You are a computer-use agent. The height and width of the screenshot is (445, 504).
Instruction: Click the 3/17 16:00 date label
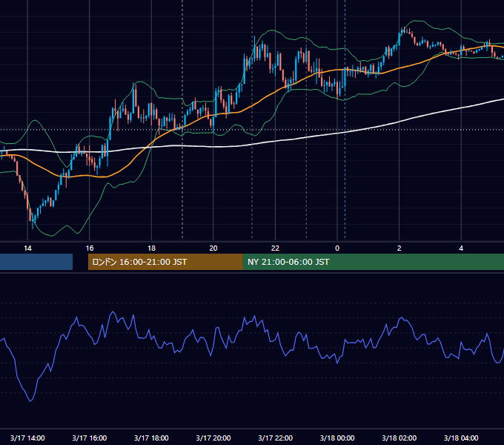tap(90, 438)
